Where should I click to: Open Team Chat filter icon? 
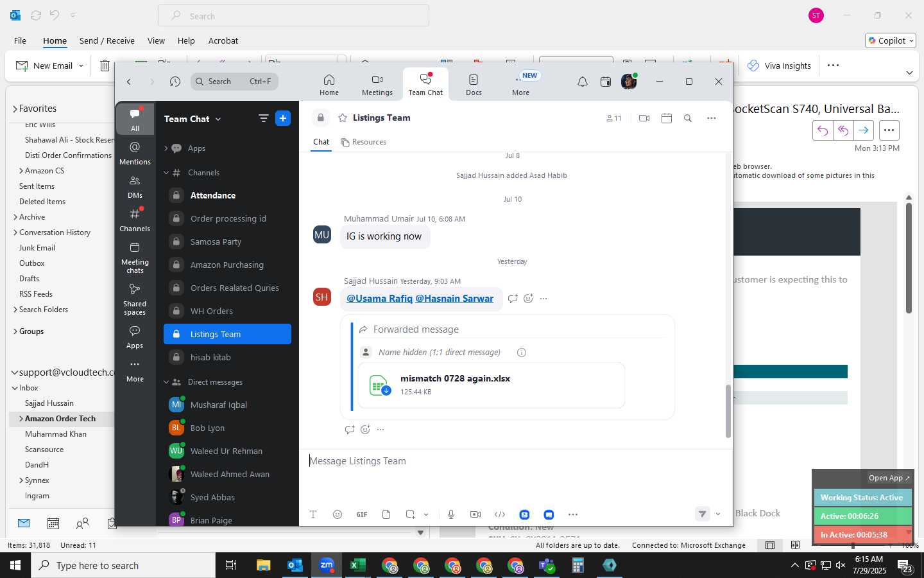[x=263, y=118]
